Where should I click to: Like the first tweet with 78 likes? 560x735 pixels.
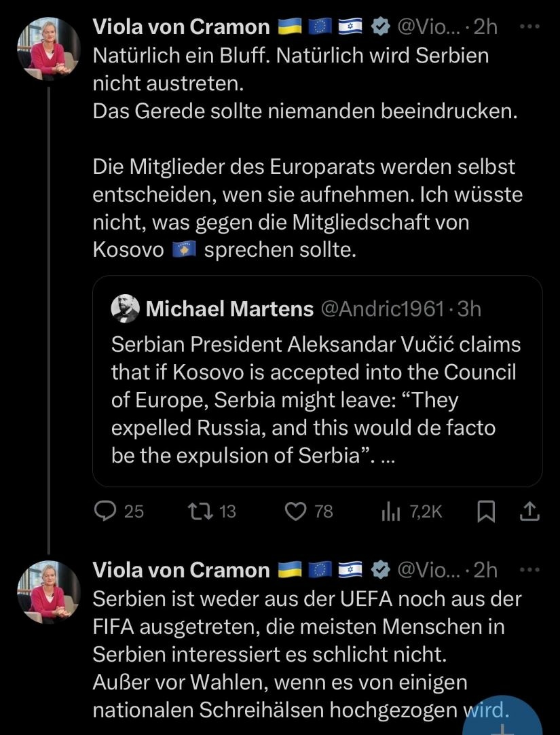(x=296, y=511)
